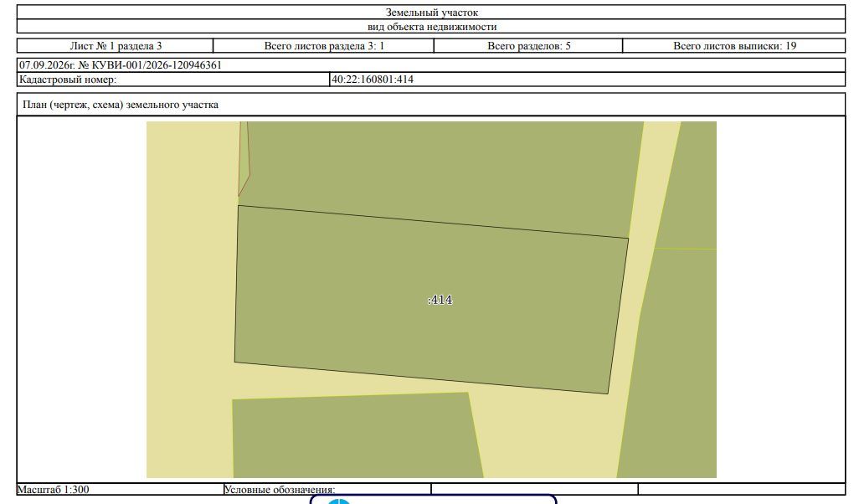Click the "Земельный участок" heading text
This screenshot has width=859, height=504.
click(x=431, y=12)
